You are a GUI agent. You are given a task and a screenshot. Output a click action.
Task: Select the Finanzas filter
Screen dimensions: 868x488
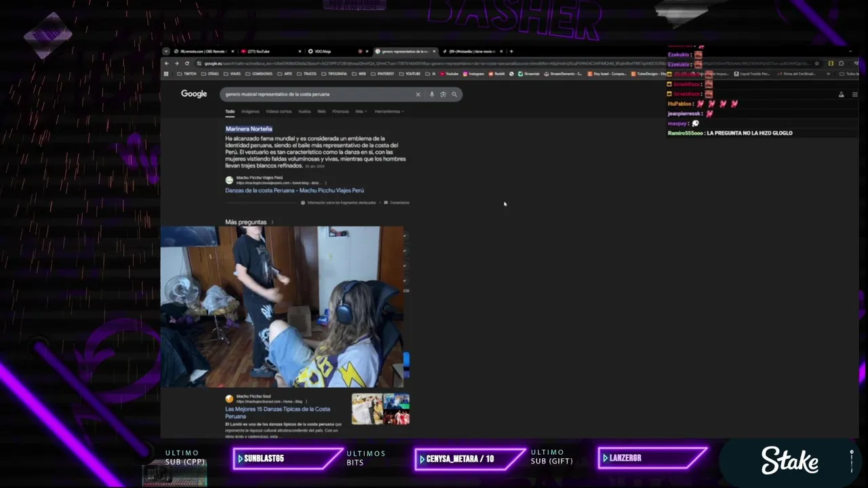pyautogui.click(x=340, y=111)
